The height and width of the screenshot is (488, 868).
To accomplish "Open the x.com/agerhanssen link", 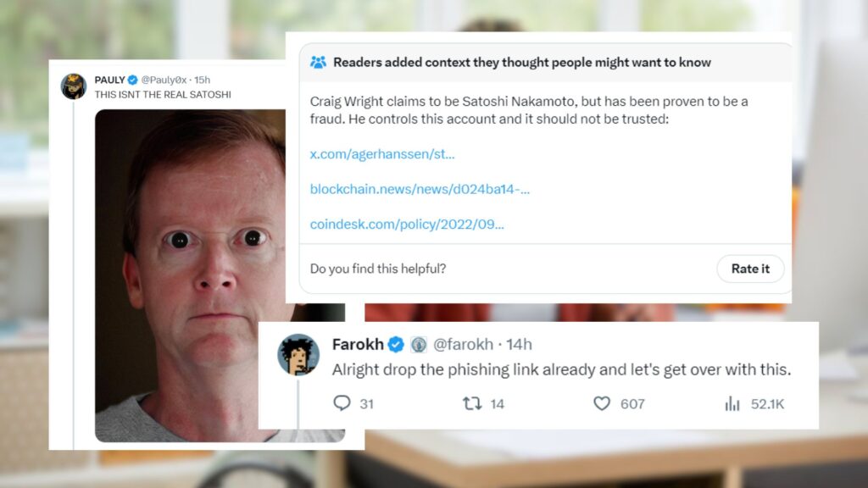I will coord(382,154).
